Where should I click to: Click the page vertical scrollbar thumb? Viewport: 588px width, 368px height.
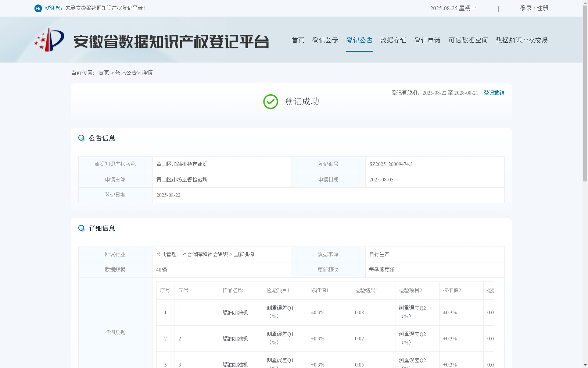(585, 94)
